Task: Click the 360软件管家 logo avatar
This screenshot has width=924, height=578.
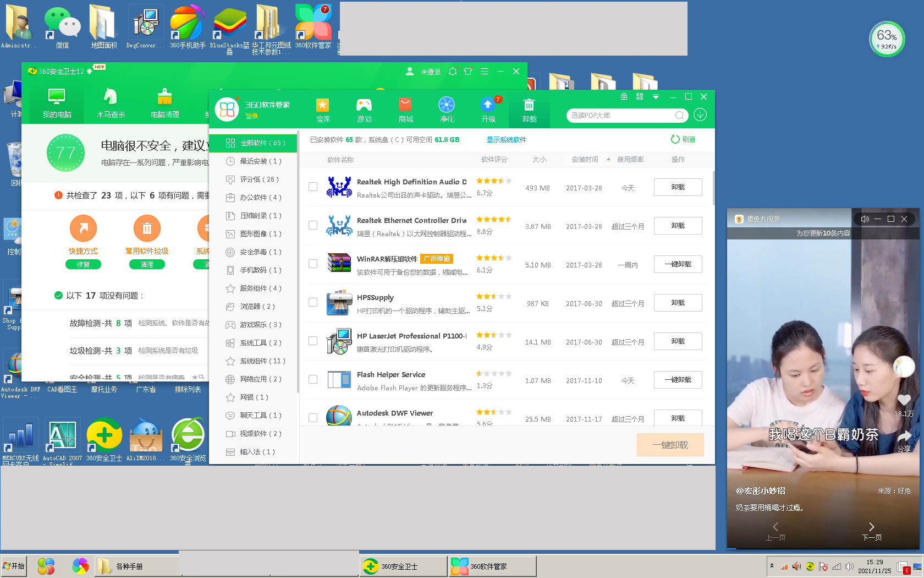Action: (x=227, y=110)
